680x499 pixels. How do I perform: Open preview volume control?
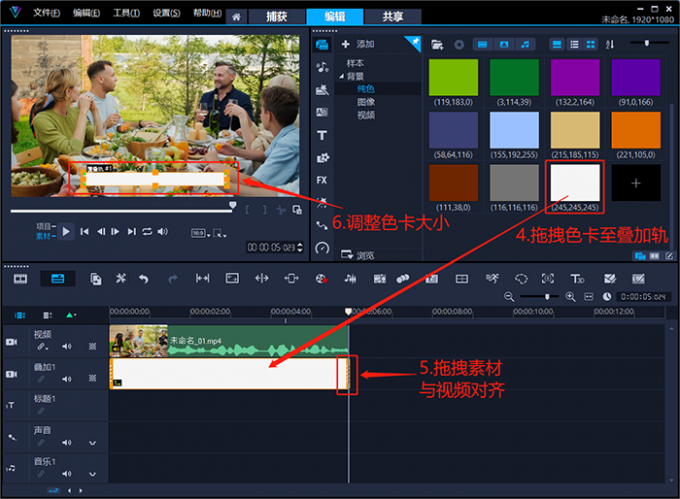coord(163,232)
